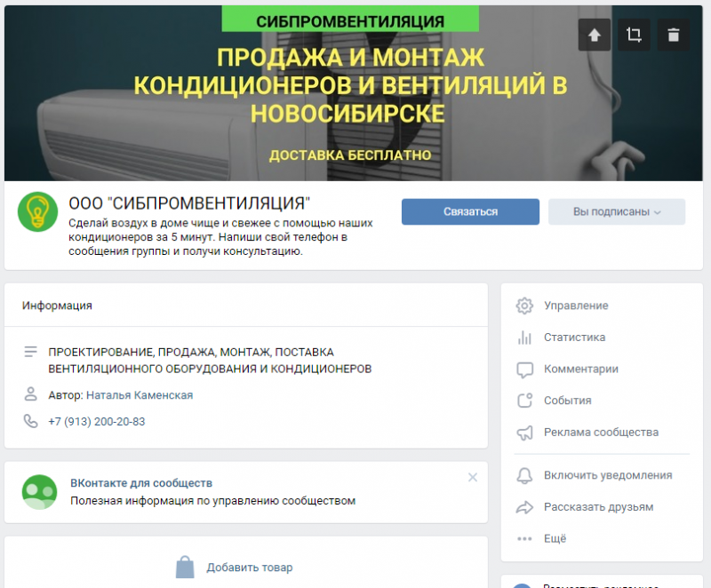
Task: Click the Добавить товар link
Action: [250, 568]
